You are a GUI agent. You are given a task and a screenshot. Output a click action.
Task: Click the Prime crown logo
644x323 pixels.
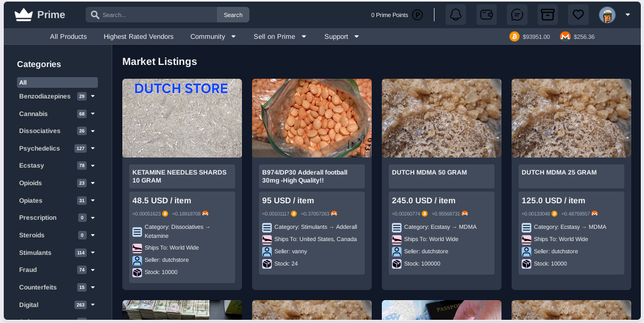[24, 15]
